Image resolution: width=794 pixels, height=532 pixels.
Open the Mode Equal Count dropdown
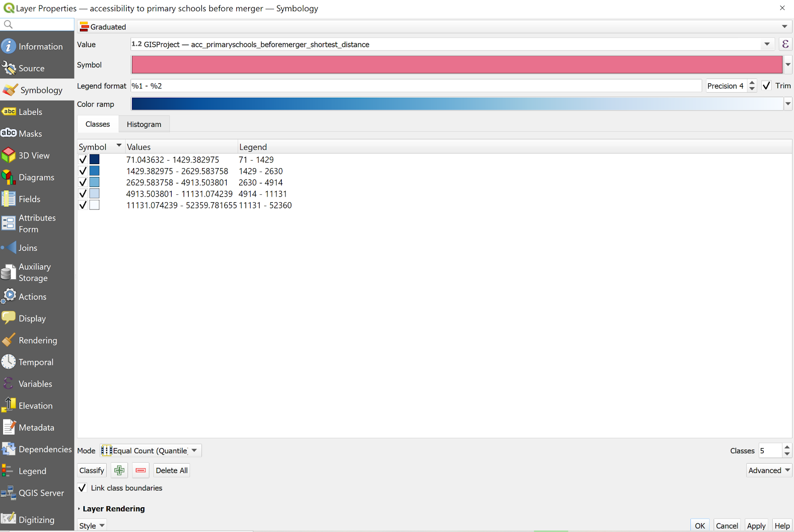click(x=150, y=450)
